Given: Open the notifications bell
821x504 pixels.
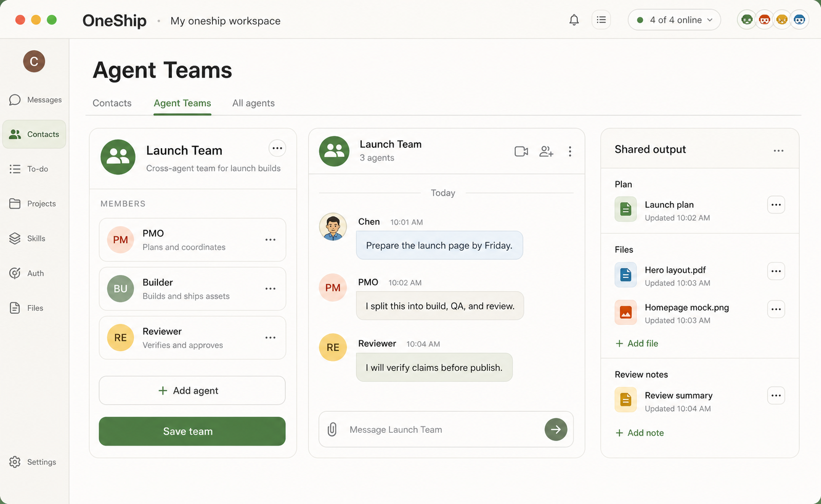Looking at the screenshot, I should (x=574, y=20).
